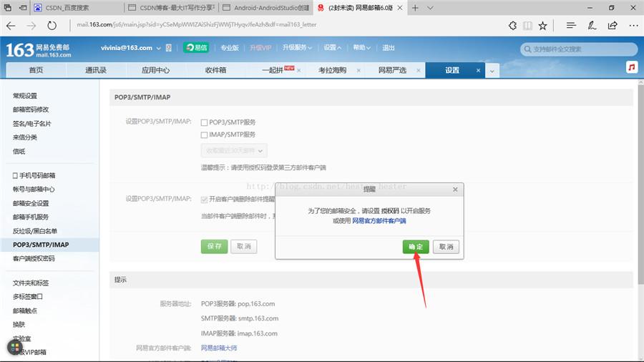Open web notes pen icon

tap(592, 26)
